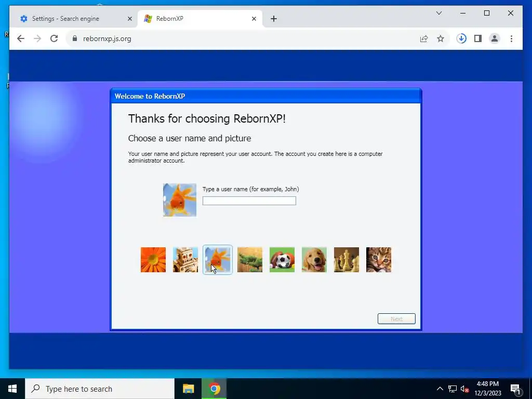Select the RebornXP browser tab
The width and height of the screenshot is (532, 399).
point(200,19)
